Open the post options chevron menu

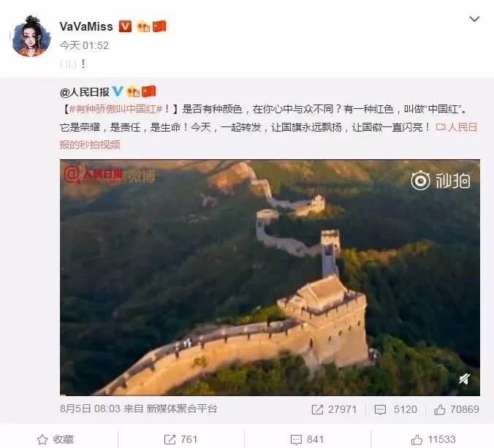click(474, 19)
